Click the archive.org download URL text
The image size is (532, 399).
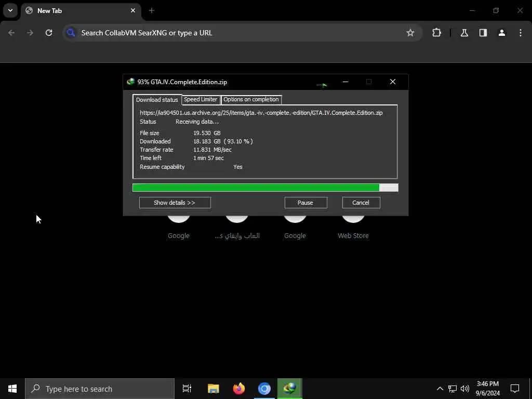pyautogui.click(x=261, y=113)
